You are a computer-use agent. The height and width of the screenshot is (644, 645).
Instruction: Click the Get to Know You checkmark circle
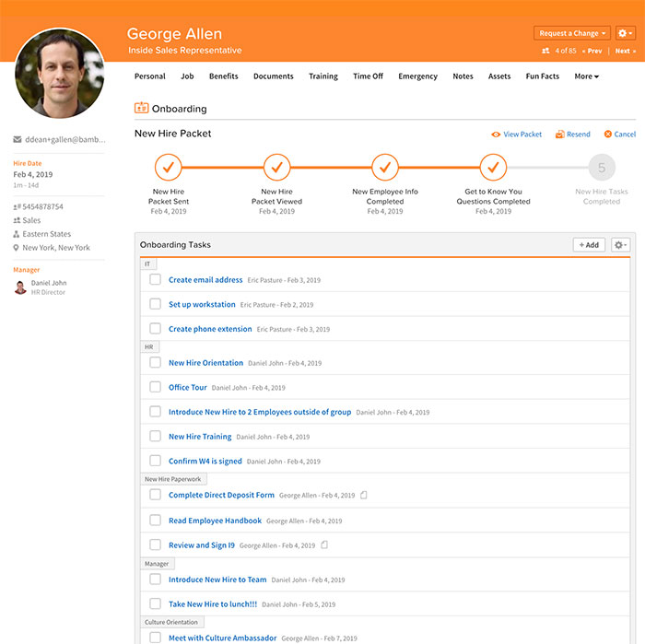pos(493,168)
